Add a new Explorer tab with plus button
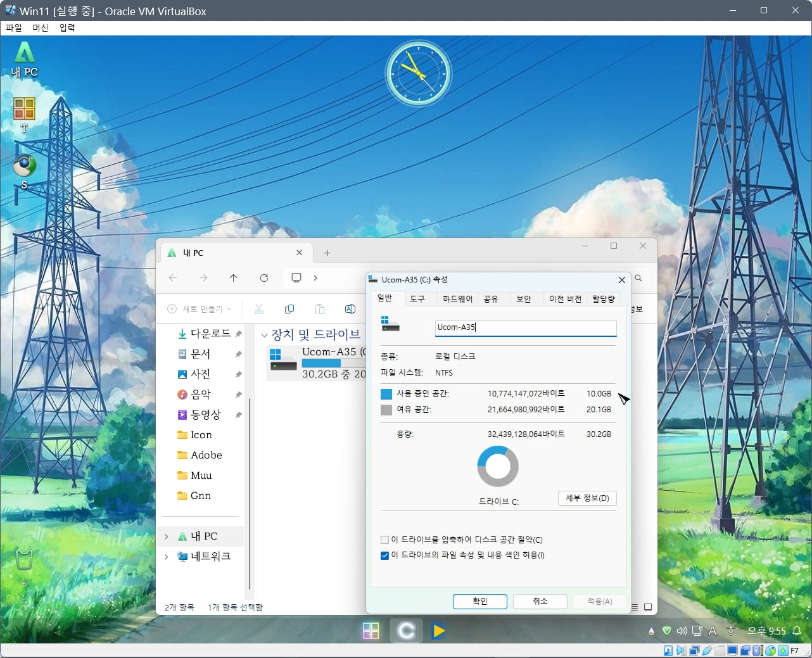Image resolution: width=812 pixels, height=658 pixels. tap(327, 253)
